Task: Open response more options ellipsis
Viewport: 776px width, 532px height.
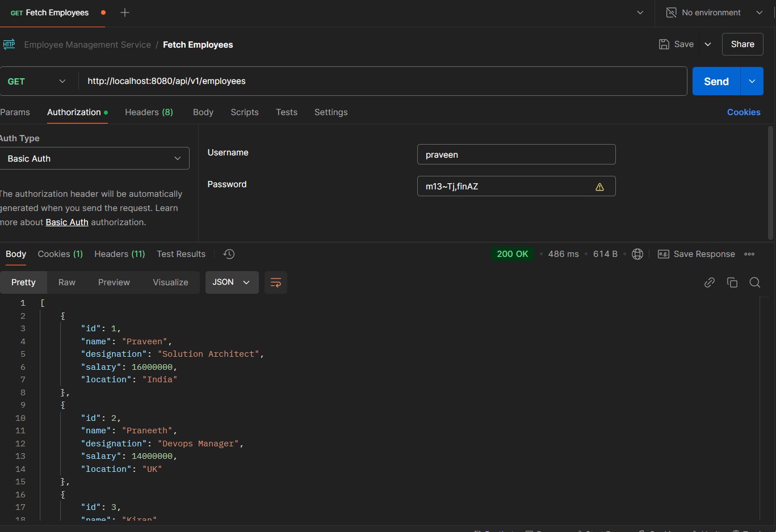Action: [x=749, y=254]
